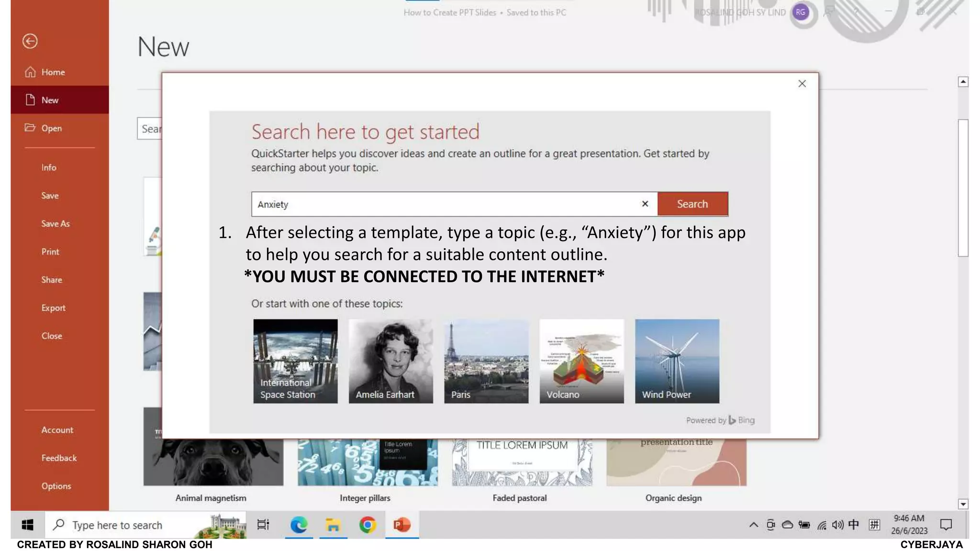Open PowerPoint Options
Screen dimensions: 980x551
pyautogui.click(x=56, y=486)
